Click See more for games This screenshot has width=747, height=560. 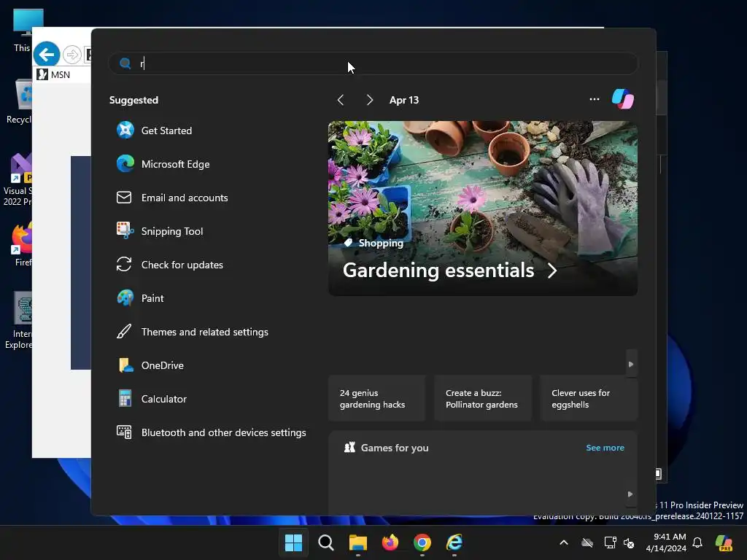(x=605, y=448)
